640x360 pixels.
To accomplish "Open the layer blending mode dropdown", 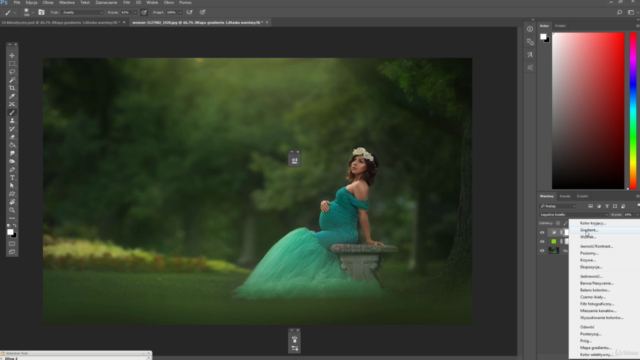I will tap(573, 215).
